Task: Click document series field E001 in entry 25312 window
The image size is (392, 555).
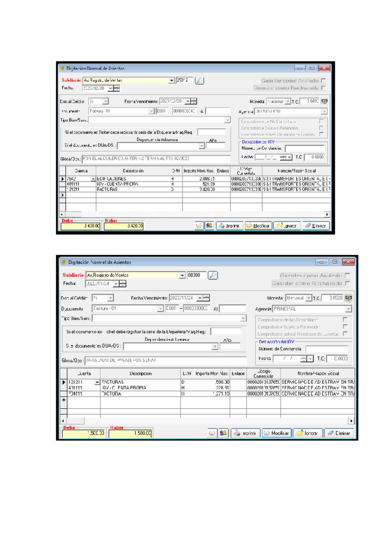Action: click(162, 111)
